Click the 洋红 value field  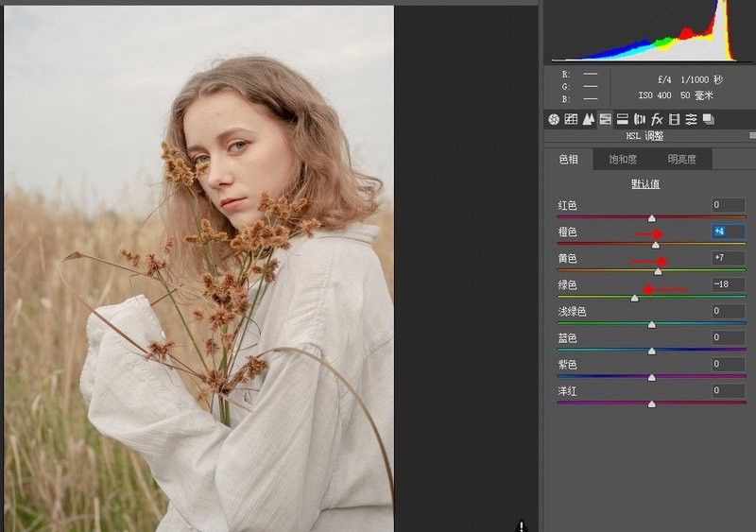click(x=729, y=390)
